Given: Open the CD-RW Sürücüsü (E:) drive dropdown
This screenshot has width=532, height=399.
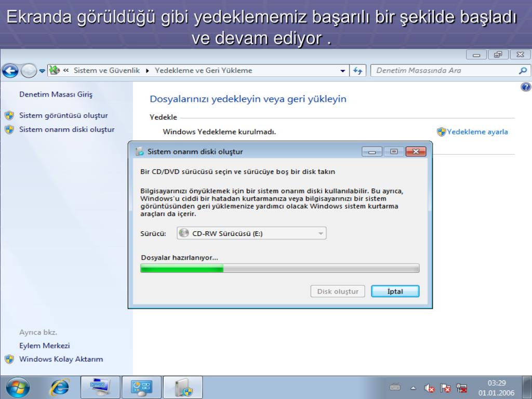Looking at the screenshot, I should [251, 233].
